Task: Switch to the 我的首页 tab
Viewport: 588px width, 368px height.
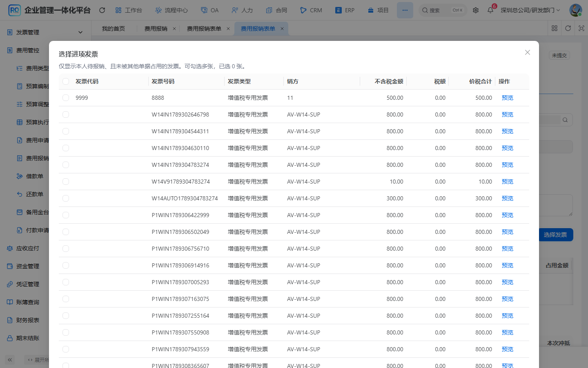Action: click(114, 29)
